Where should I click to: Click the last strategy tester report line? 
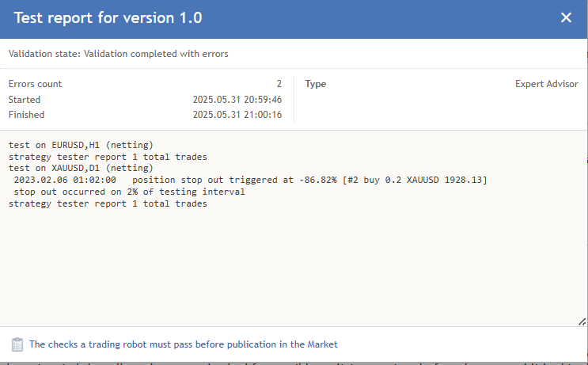pyautogui.click(x=108, y=203)
